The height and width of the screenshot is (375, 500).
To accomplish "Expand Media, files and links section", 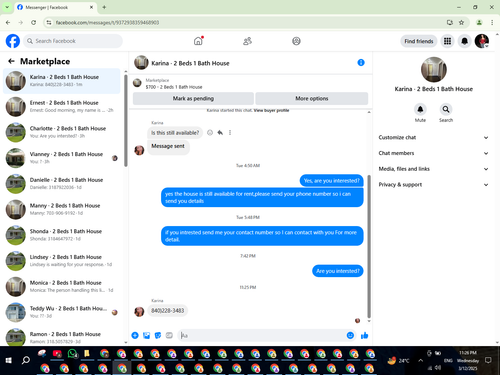I will coord(433,169).
